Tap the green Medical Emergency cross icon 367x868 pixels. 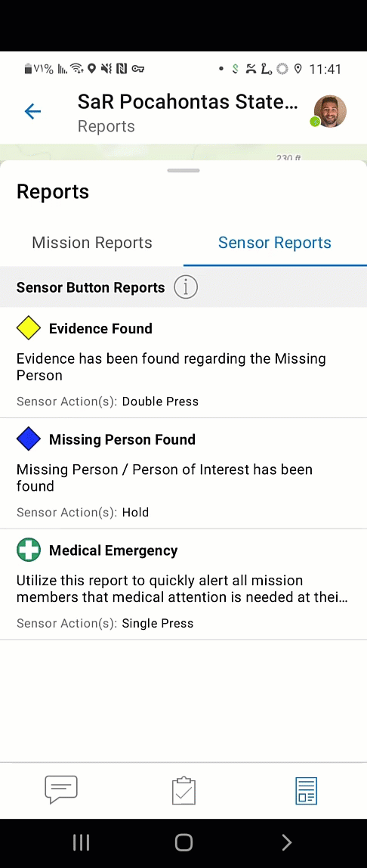coord(28,550)
